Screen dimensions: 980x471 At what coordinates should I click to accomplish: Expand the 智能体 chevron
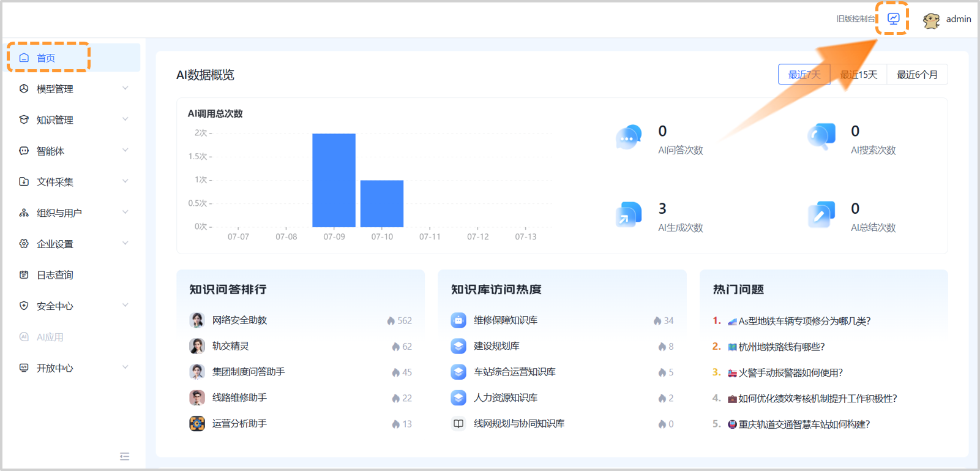[x=125, y=150]
